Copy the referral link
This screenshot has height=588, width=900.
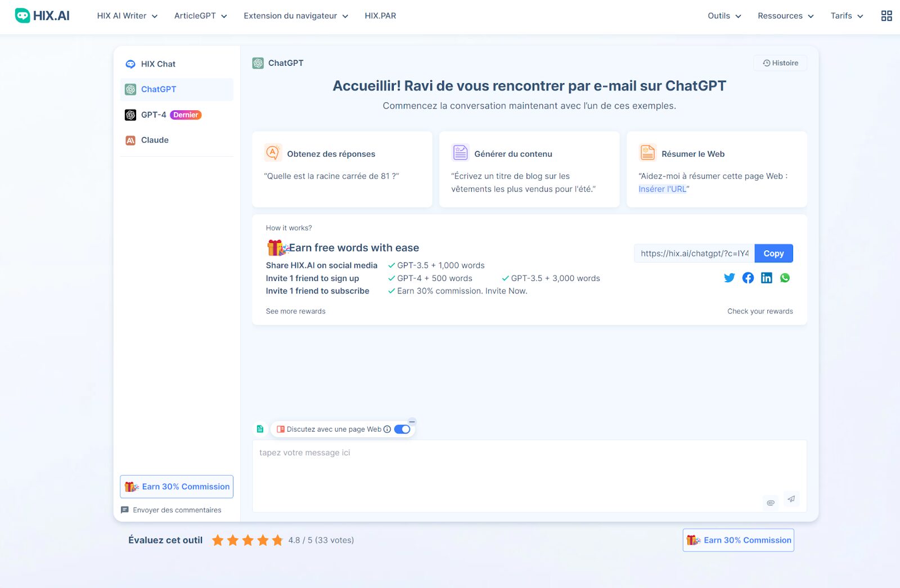[x=773, y=254]
